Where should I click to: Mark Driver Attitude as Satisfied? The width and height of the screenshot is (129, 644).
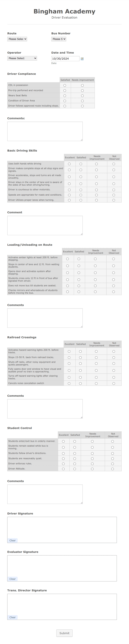tap(75, 469)
